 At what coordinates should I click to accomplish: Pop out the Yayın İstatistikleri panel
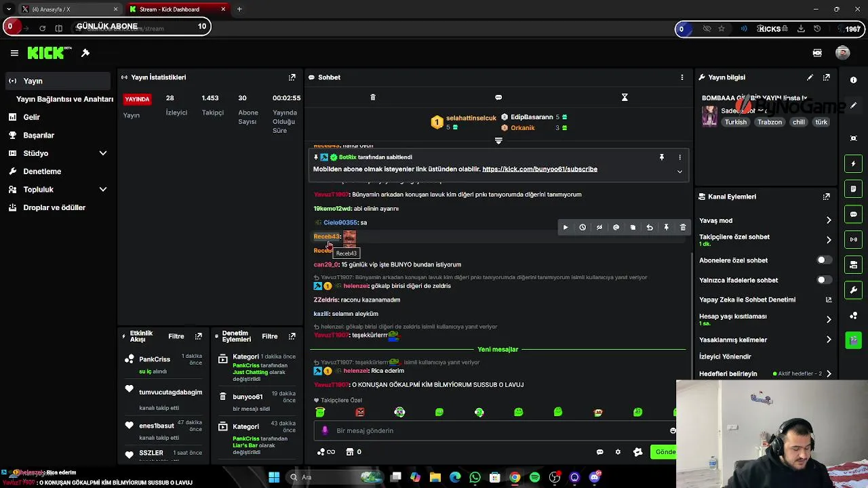(292, 77)
